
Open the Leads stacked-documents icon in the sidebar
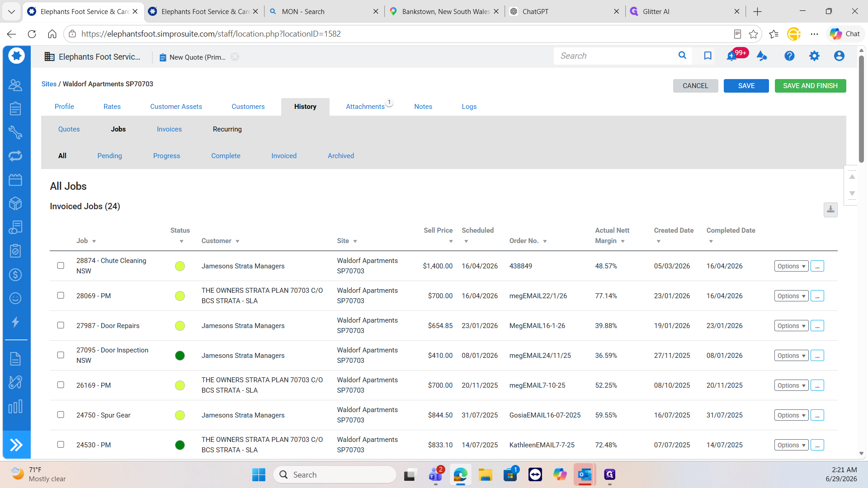point(15,227)
